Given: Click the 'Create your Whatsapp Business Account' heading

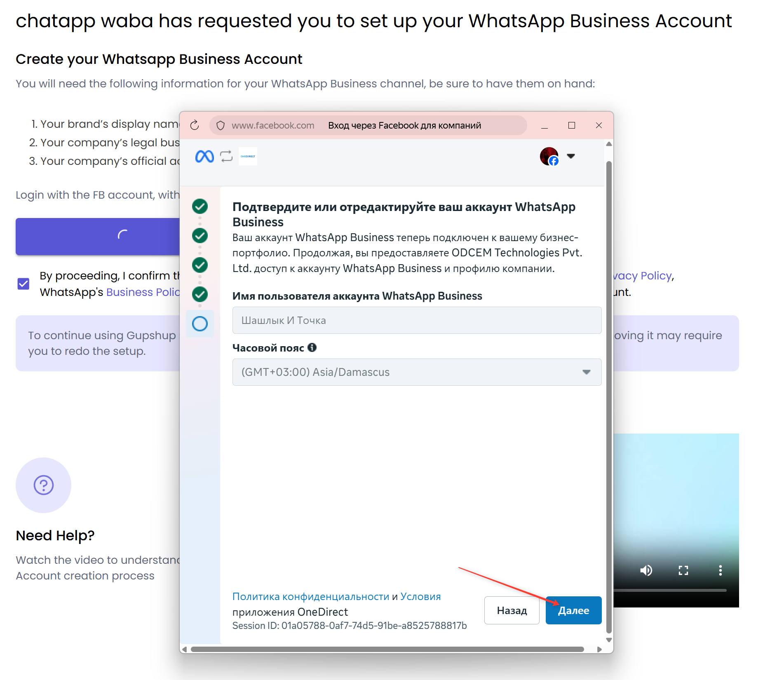Looking at the screenshot, I should click(x=159, y=59).
